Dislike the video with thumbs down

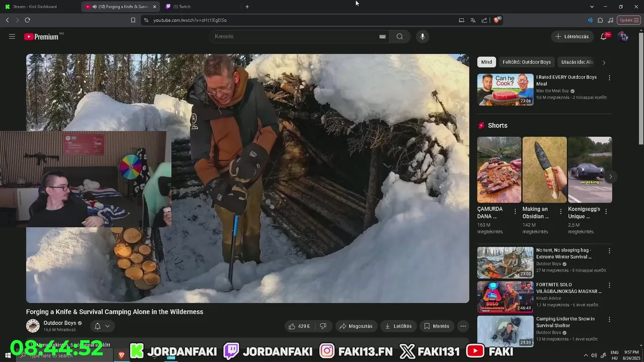[323, 326]
